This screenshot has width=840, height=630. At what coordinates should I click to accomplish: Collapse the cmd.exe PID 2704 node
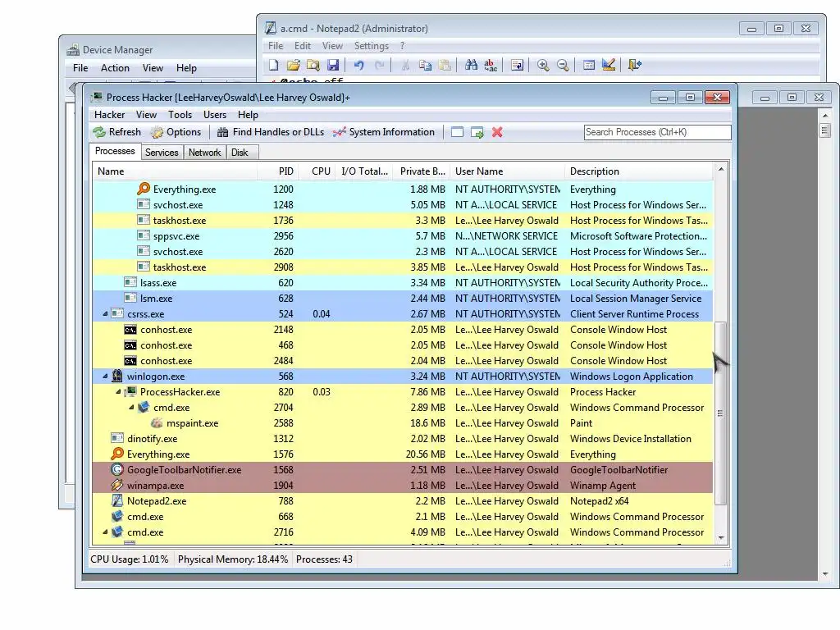130,407
